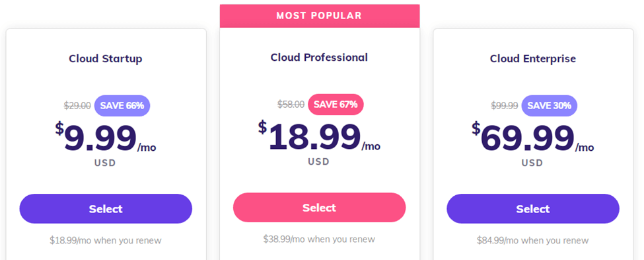Viewport: 644px width, 260px height.
Task: Click the Cloud Professional plan title
Action: point(319,57)
